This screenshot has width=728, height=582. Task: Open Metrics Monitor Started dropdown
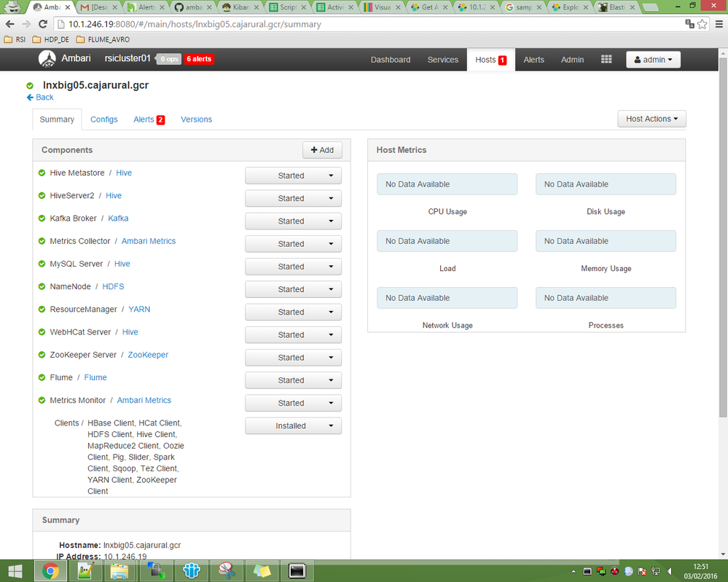click(294, 403)
